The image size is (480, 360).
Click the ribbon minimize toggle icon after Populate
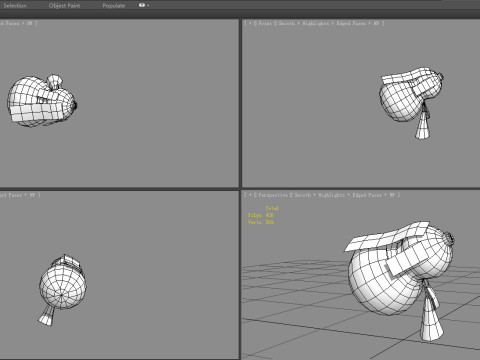coord(142,5)
